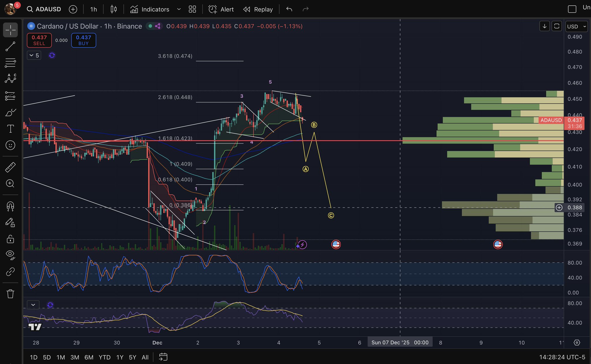The image size is (591, 364).
Task: Pick the ruler measure tool
Action: [10, 167]
